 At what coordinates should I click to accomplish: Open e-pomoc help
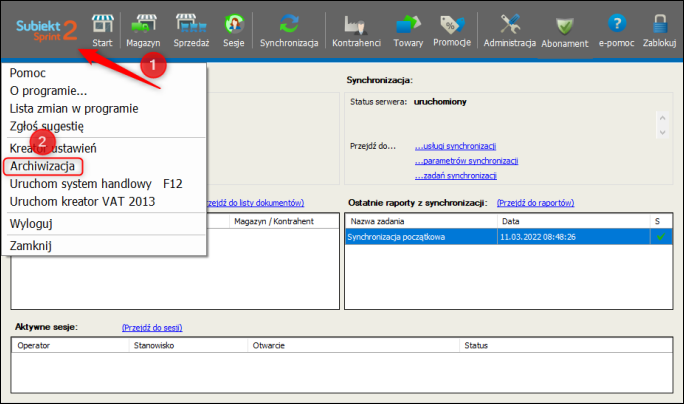click(x=616, y=30)
